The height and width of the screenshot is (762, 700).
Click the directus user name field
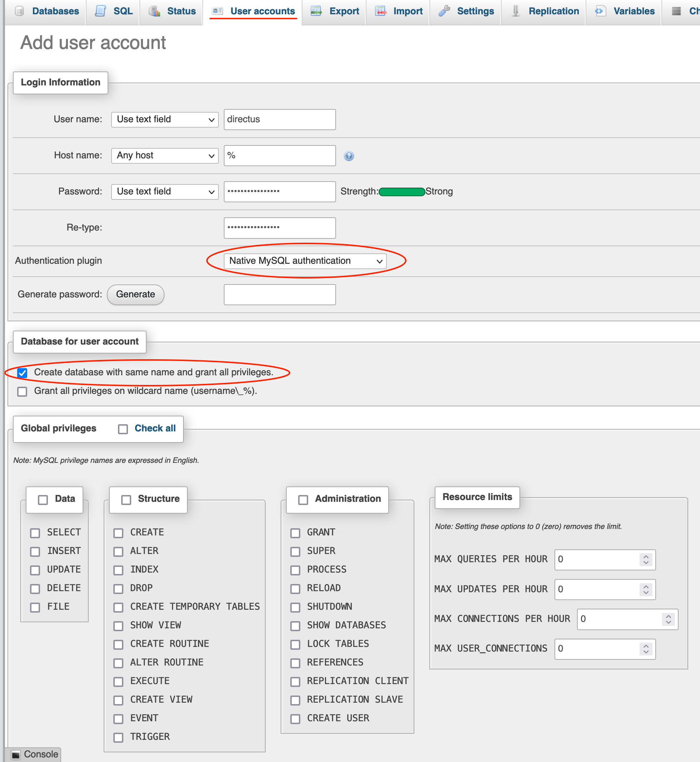pos(280,120)
